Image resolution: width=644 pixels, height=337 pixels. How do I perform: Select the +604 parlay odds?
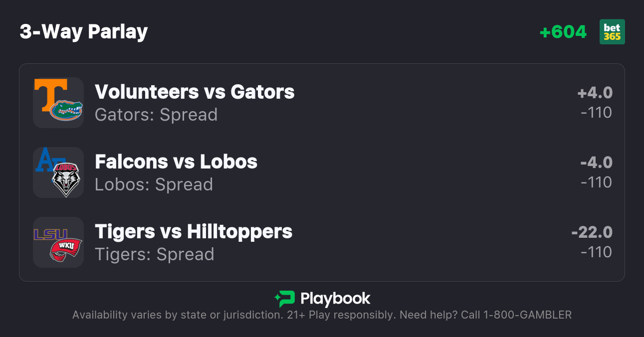click(563, 32)
